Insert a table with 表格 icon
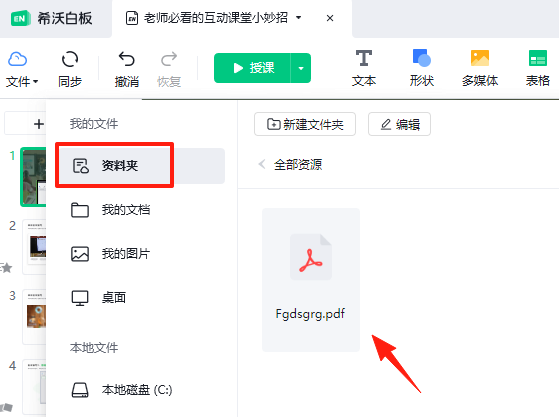Screen dimensions: 559x417 coord(538,68)
